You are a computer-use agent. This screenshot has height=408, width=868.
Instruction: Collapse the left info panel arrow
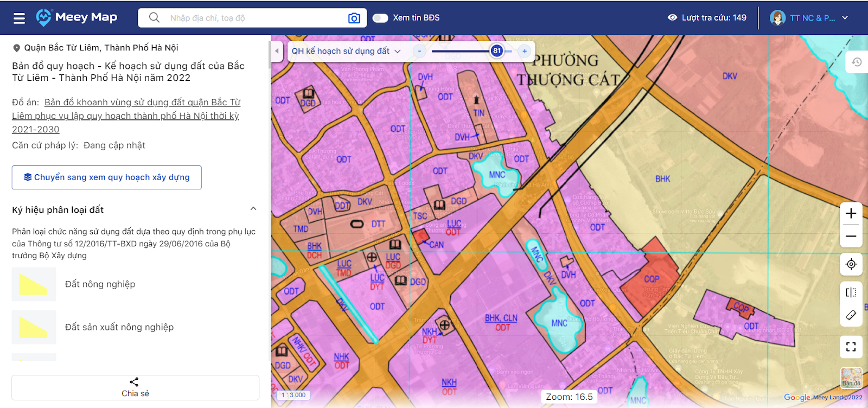(277, 51)
